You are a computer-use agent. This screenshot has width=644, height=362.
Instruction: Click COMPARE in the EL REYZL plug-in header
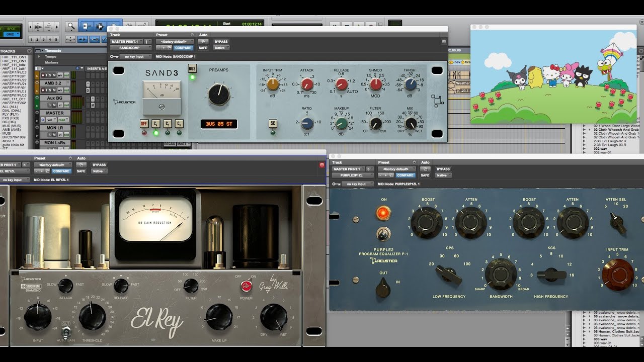click(61, 171)
